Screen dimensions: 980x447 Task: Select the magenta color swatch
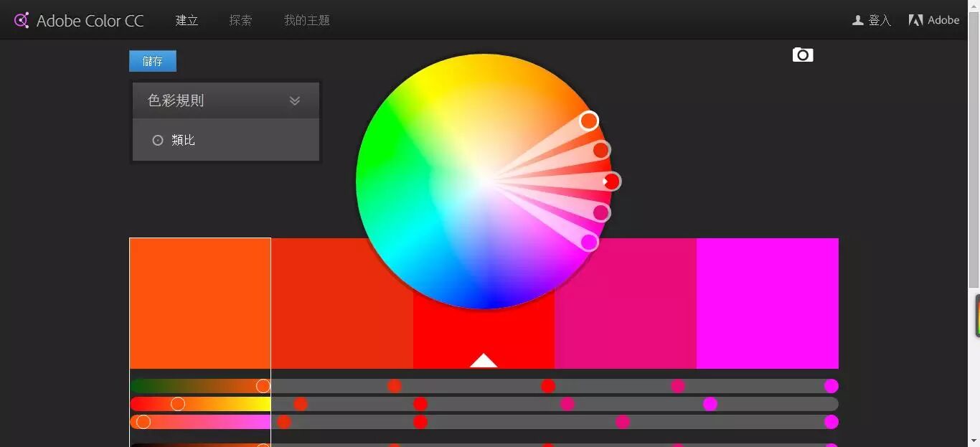(x=767, y=303)
